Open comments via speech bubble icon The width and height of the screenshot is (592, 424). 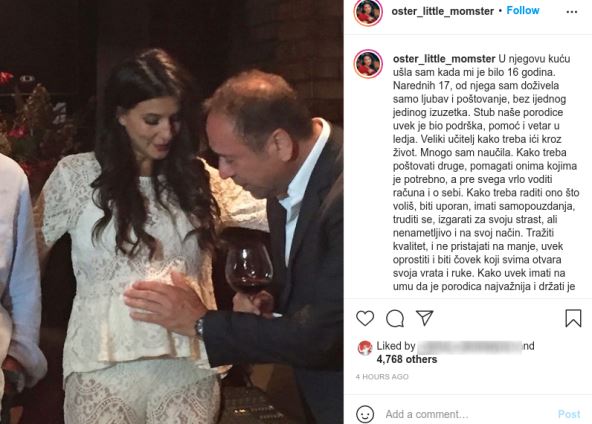tap(395, 318)
